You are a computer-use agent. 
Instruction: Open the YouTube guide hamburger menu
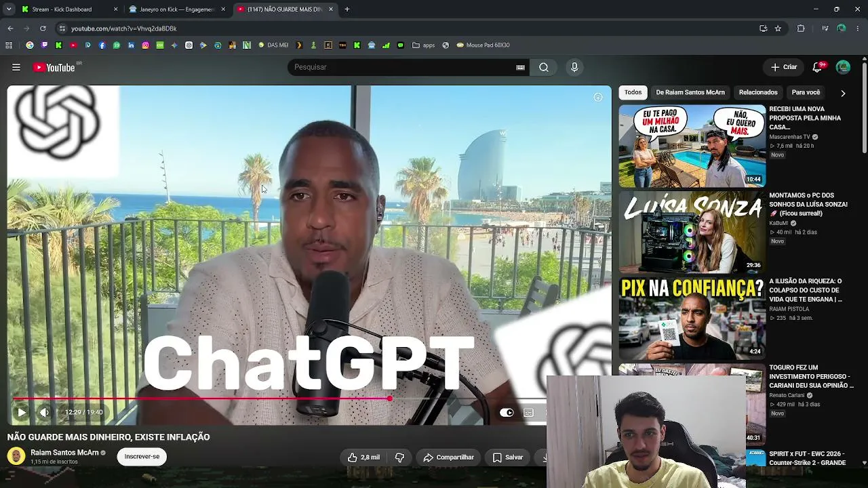(16, 67)
